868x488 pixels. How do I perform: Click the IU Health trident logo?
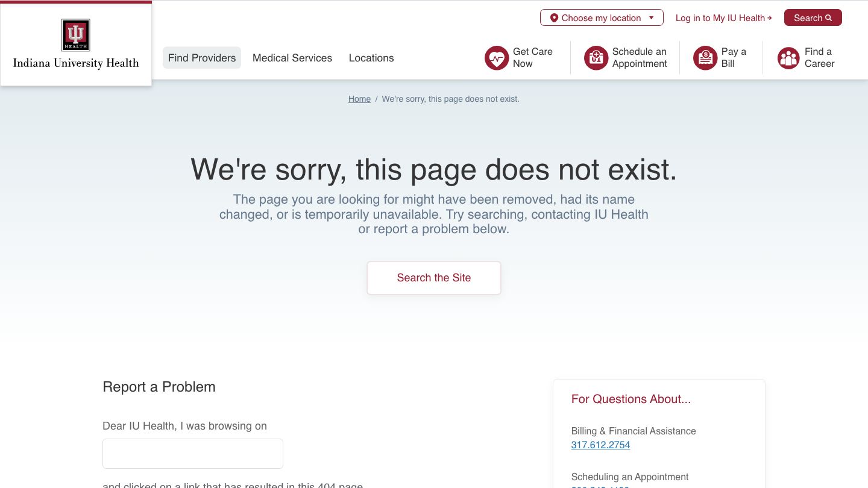coord(76,34)
